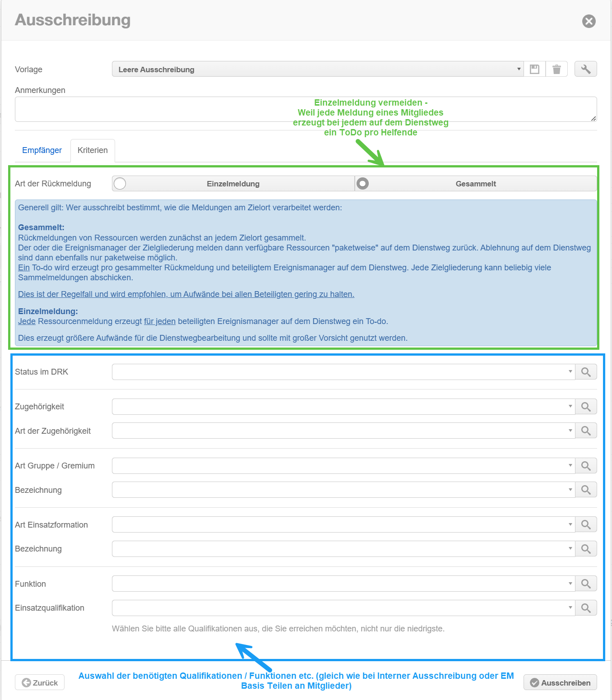Click magnifier icon for Zugehörigkeit field
This screenshot has width=612, height=700.
pos(586,407)
